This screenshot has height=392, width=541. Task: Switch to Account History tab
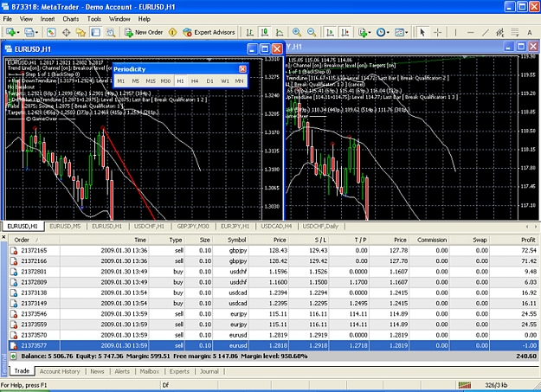[x=60, y=371]
